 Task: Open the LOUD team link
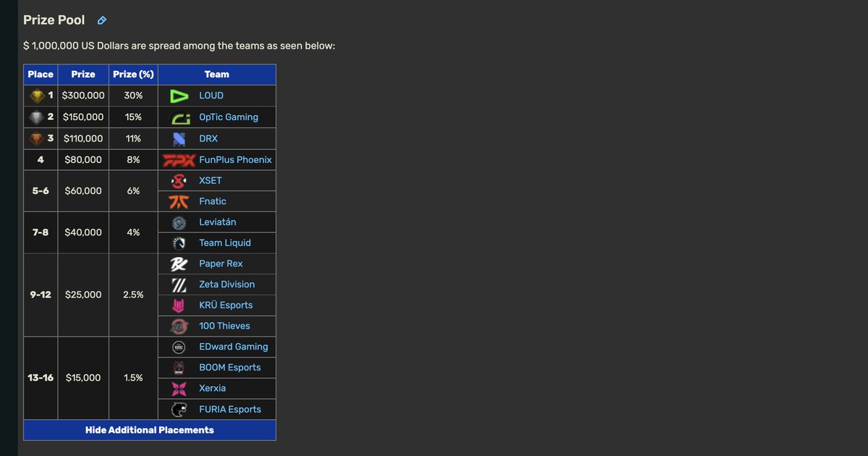pyautogui.click(x=211, y=96)
